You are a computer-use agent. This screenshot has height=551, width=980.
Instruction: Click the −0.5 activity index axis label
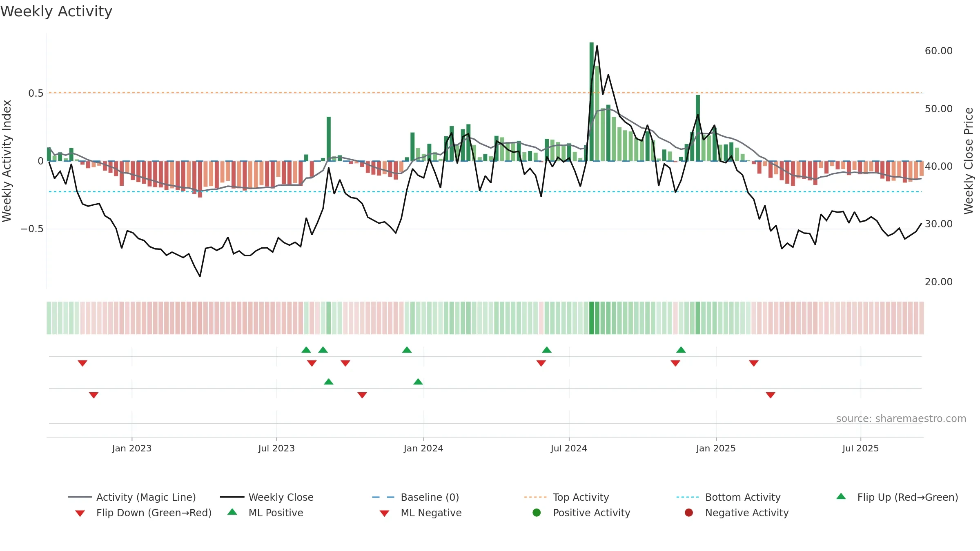32,229
